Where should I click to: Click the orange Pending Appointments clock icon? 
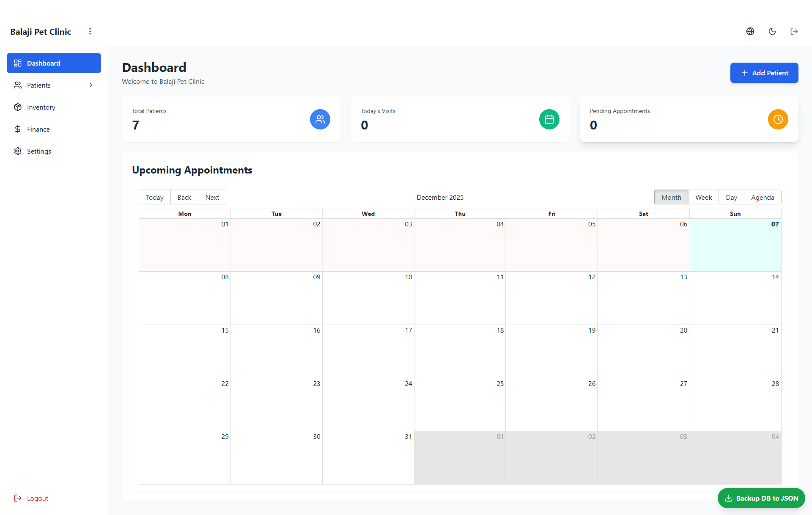778,119
